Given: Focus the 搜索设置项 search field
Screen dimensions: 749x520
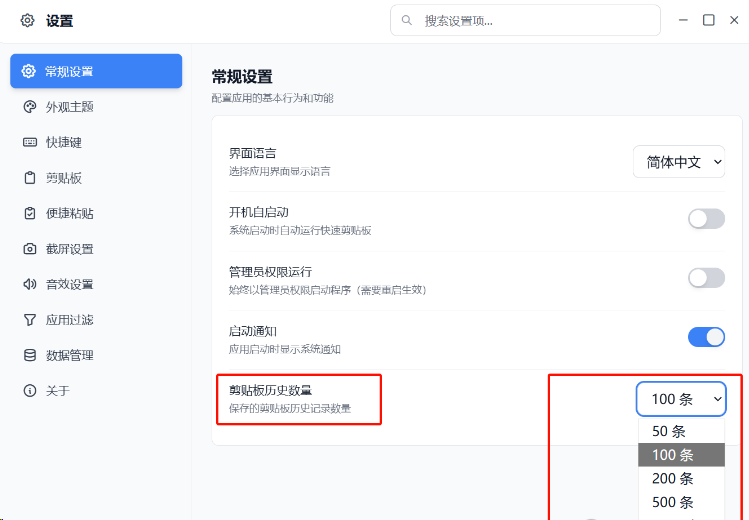Looking at the screenshot, I should click(525, 20).
